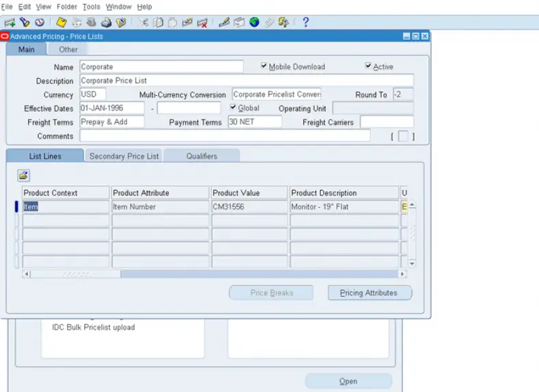Screen dimensions: 539x392
Task: Toggle the Global checkbox
Action: (x=233, y=107)
